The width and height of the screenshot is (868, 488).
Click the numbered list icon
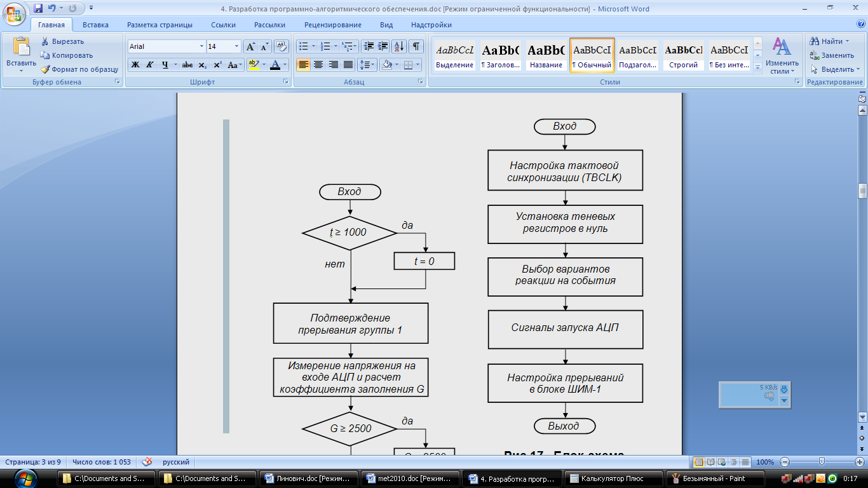(x=325, y=46)
